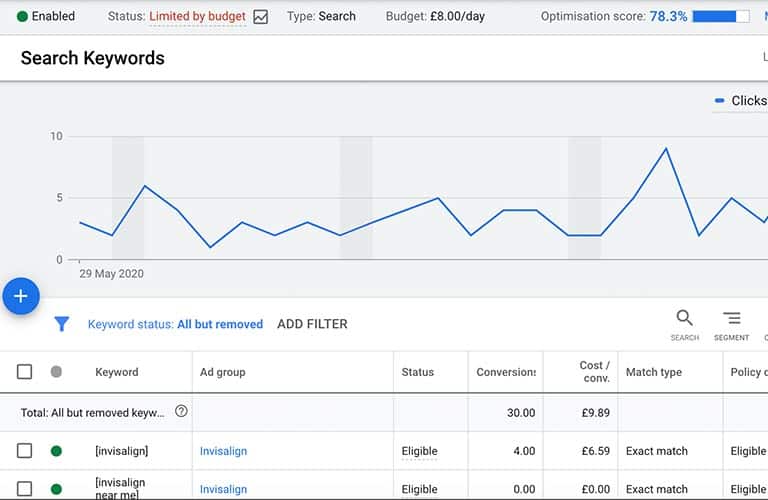
Task: Open the Clicks metric dropdown on chart
Action: click(740, 101)
